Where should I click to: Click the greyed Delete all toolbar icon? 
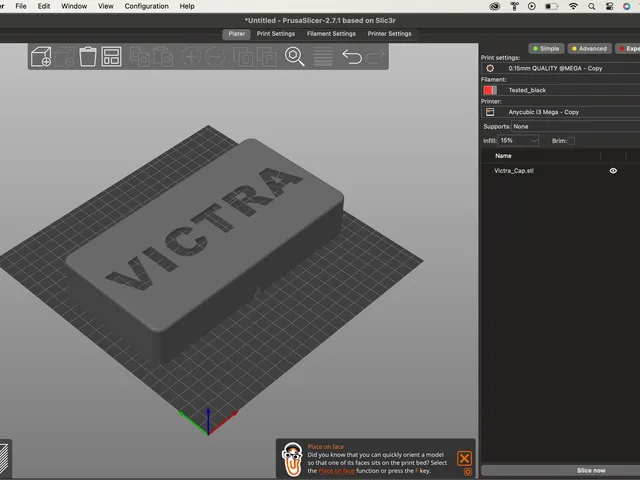(x=64, y=56)
